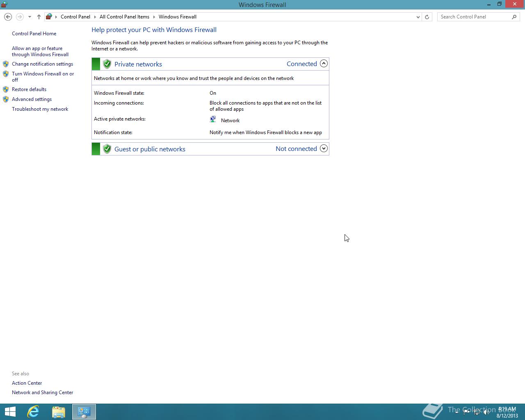Click shield icon beside Change notification settings
The height and width of the screenshot is (420, 525).
point(6,64)
